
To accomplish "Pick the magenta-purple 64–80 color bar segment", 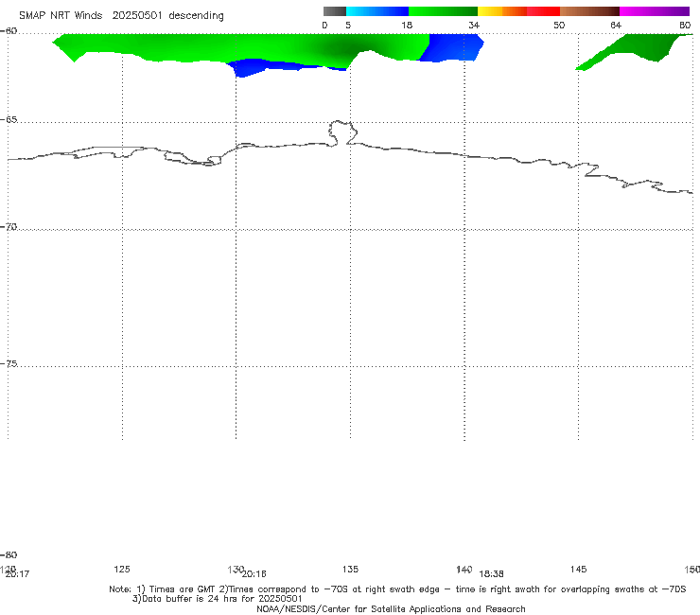I will coord(655,11).
